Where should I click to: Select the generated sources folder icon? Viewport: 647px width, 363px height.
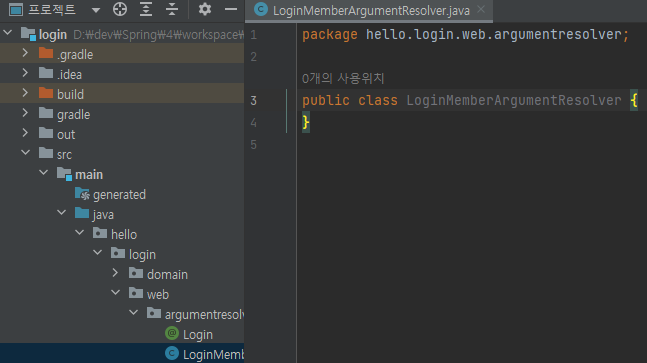click(82, 193)
